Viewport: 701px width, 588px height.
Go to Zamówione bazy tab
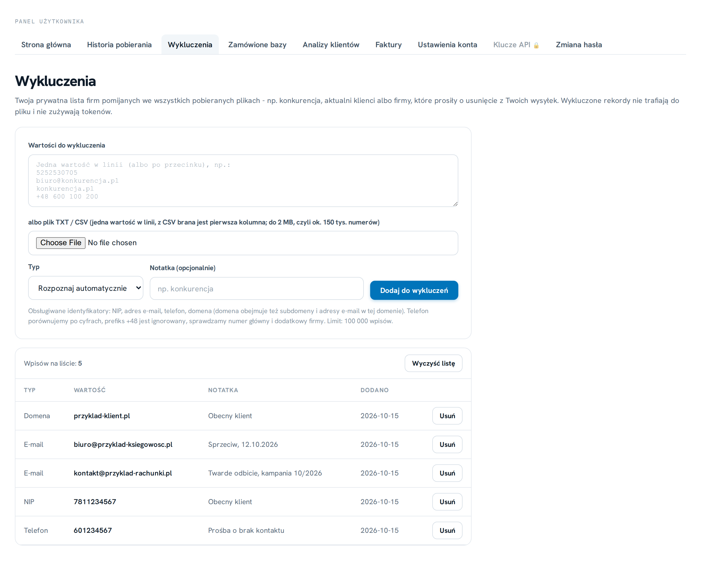point(257,45)
